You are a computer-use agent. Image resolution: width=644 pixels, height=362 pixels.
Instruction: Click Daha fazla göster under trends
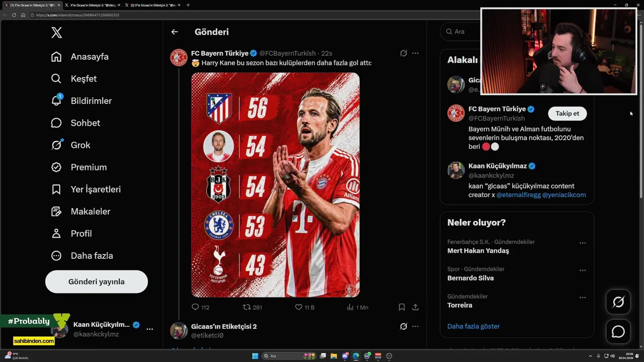pos(473,326)
